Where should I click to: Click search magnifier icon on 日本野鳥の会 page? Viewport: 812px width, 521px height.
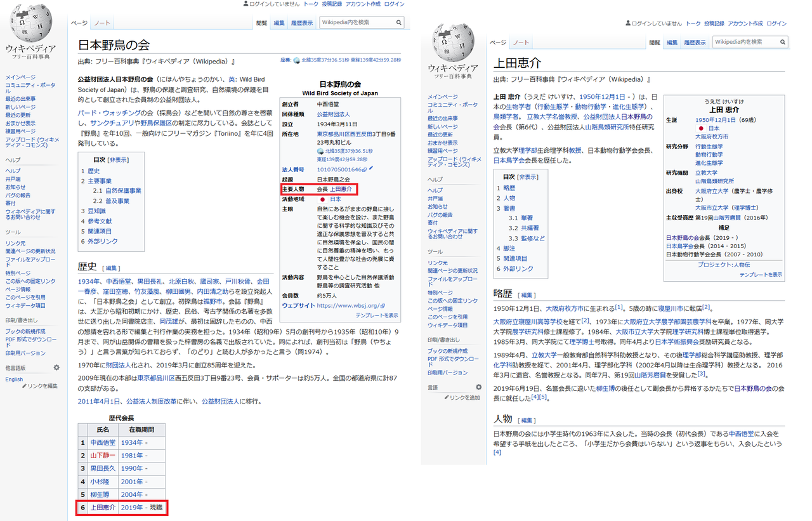point(399,22)
